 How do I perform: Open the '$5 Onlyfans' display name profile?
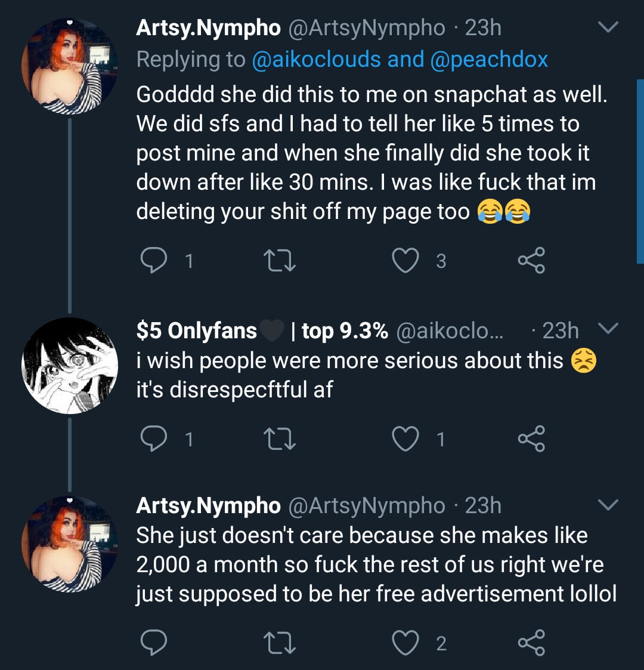197,330
